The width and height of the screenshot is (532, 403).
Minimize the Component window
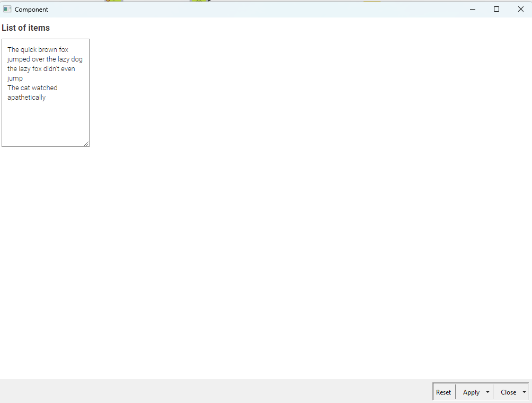tap(472, 9)
